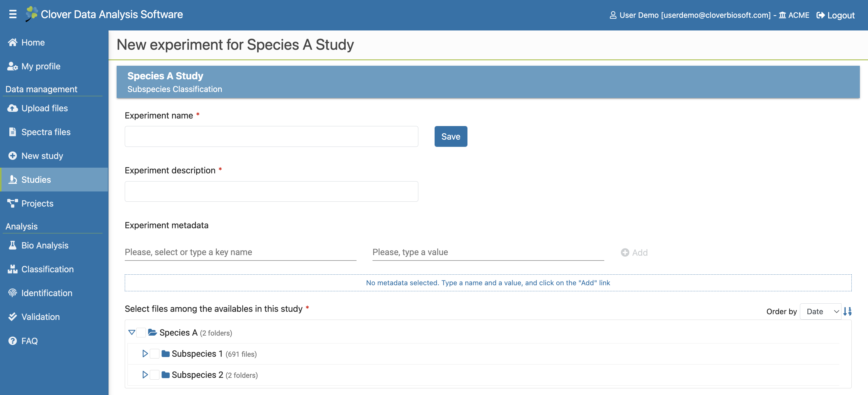Expand the Subspecies 2 folder
Viewport: 868px width, 395px height.
pyautogui.click(x=145, y=375)
